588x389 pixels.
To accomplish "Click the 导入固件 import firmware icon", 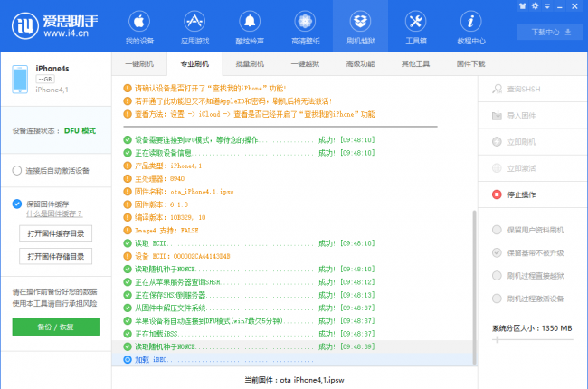I will click(497, 116).
